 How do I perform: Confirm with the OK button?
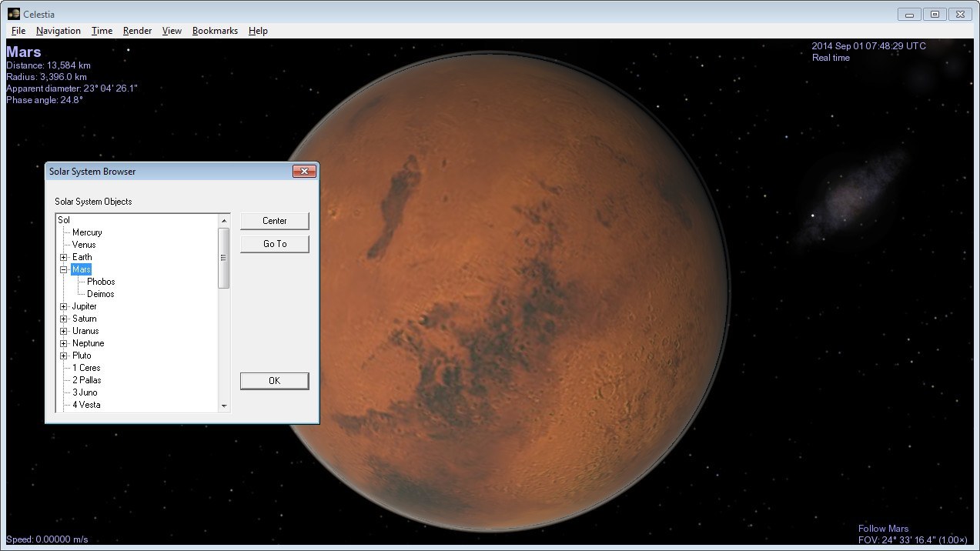coord(274,381)
